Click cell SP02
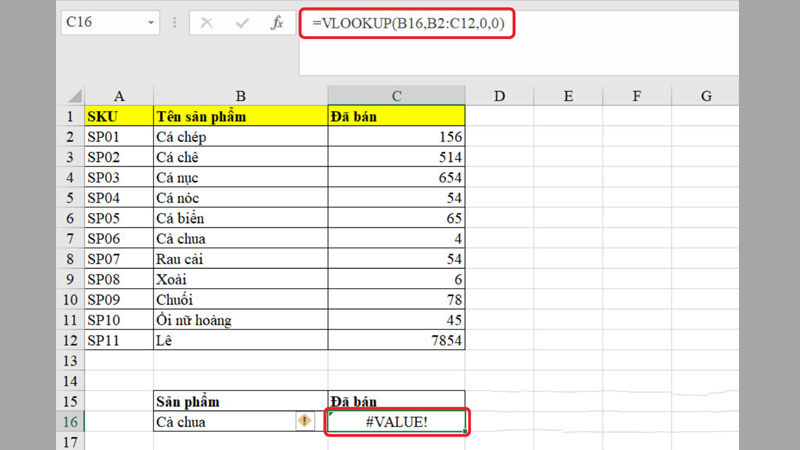This screenshot has height=450, width=800. click(x=119, y=157)
